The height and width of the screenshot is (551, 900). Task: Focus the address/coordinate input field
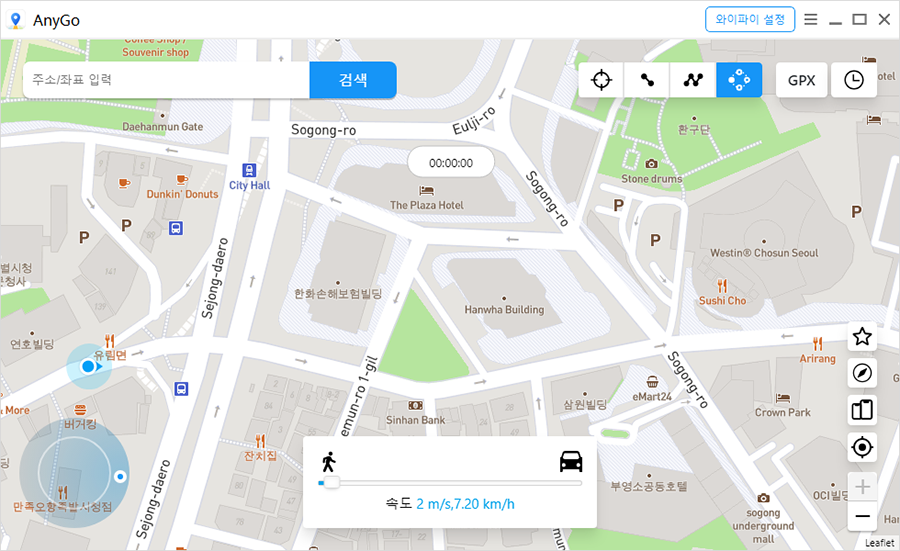[x=165, y=80]
